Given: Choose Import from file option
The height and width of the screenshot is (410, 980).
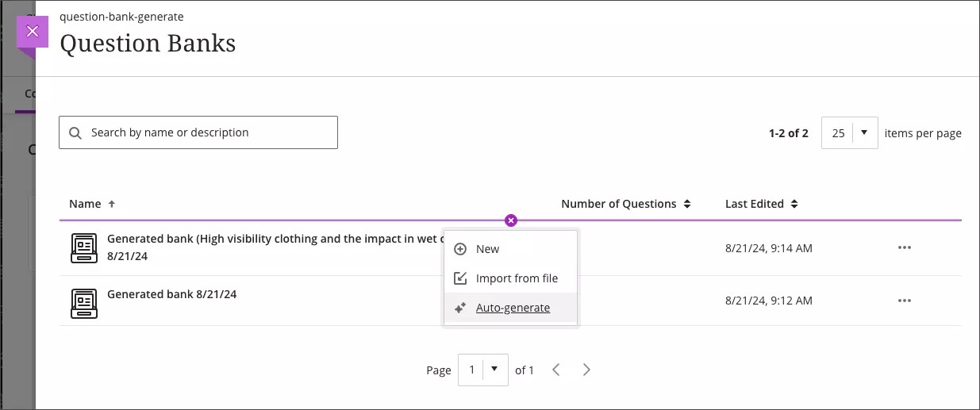Looking at the screenshot, I should [x=516, y=278].
